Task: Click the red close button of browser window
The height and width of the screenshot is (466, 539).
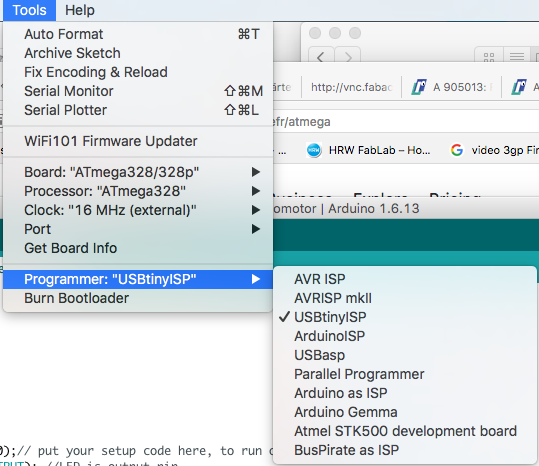Action: [315, 33]
